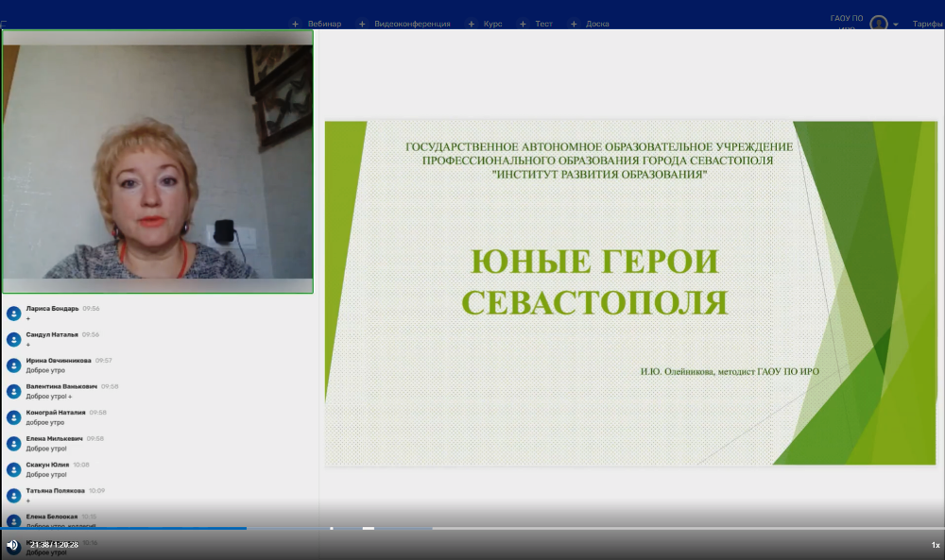Click the plus icon before Курс
Screen dimensions: 945x560
pos(472,25)
